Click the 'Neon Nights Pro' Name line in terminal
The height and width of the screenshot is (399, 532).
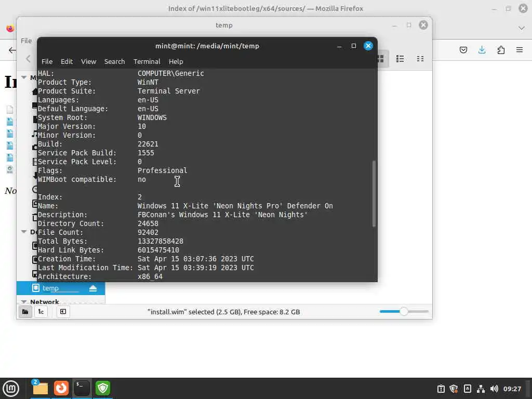point(235,206)
